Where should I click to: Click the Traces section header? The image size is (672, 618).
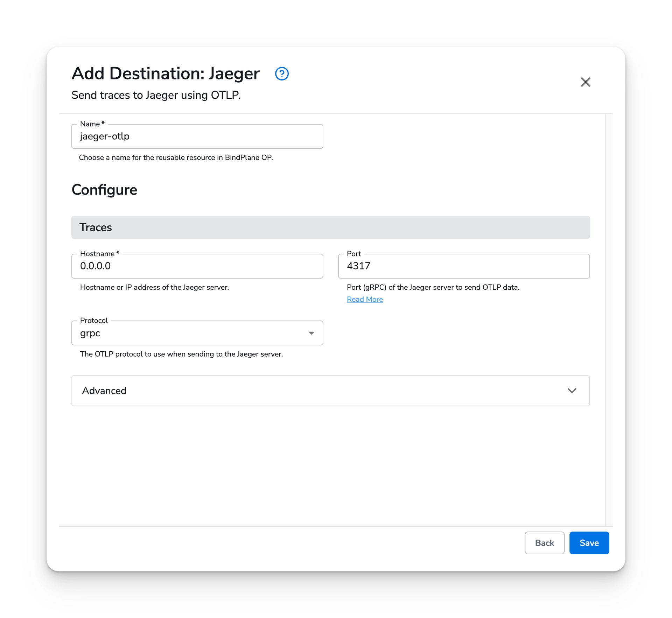[330, 227]
